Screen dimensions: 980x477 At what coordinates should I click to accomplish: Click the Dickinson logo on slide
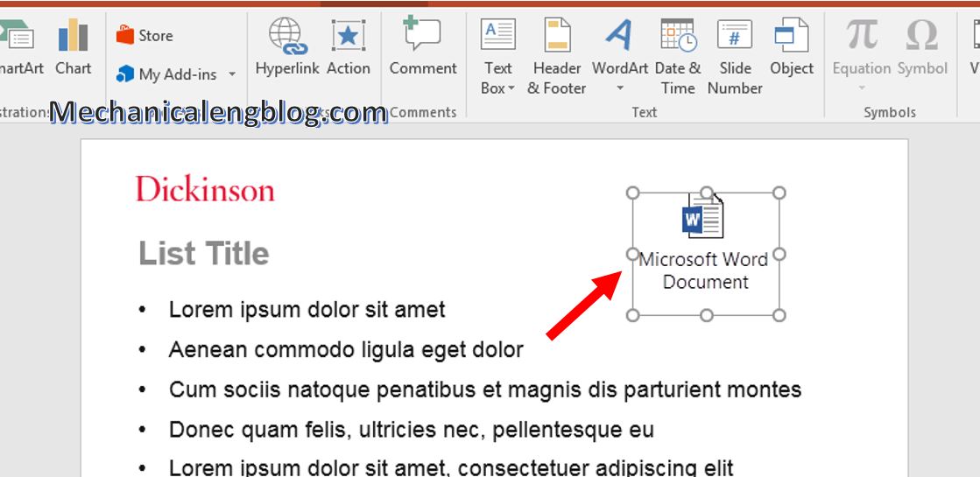tap(205, 189)
